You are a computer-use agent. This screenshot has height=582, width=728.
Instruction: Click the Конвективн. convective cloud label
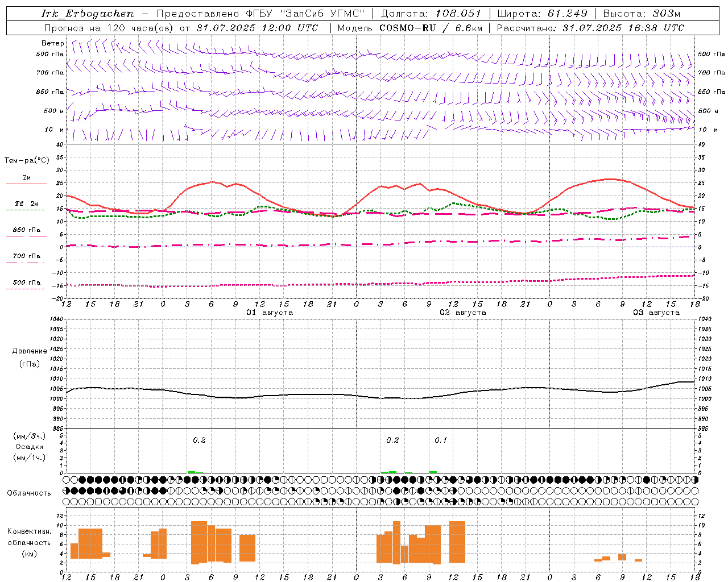coord(30,531)
